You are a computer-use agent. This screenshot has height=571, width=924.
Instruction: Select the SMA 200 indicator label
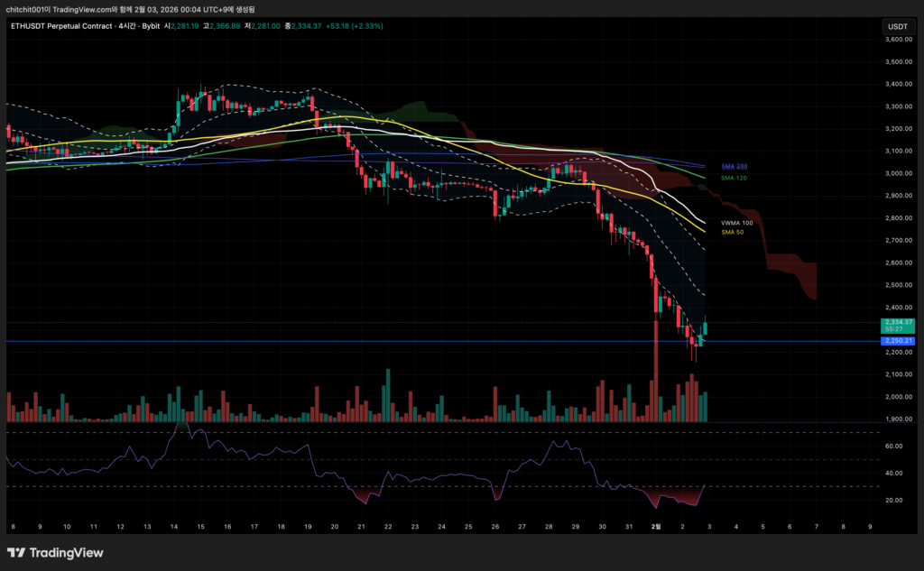click(735, 167)
